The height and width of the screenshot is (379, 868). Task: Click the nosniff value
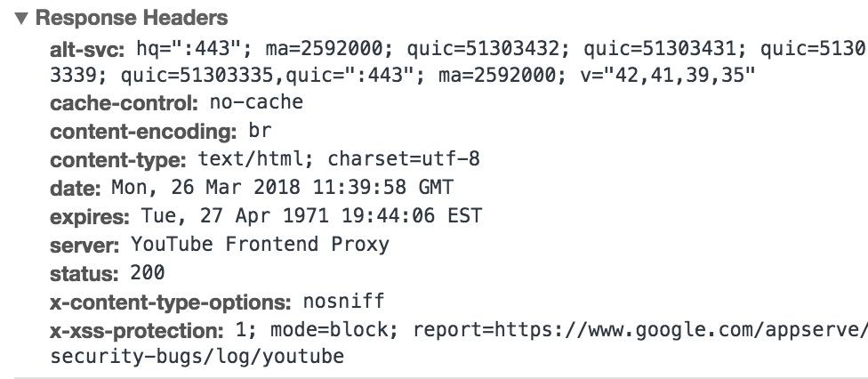[x=344, y=302]
